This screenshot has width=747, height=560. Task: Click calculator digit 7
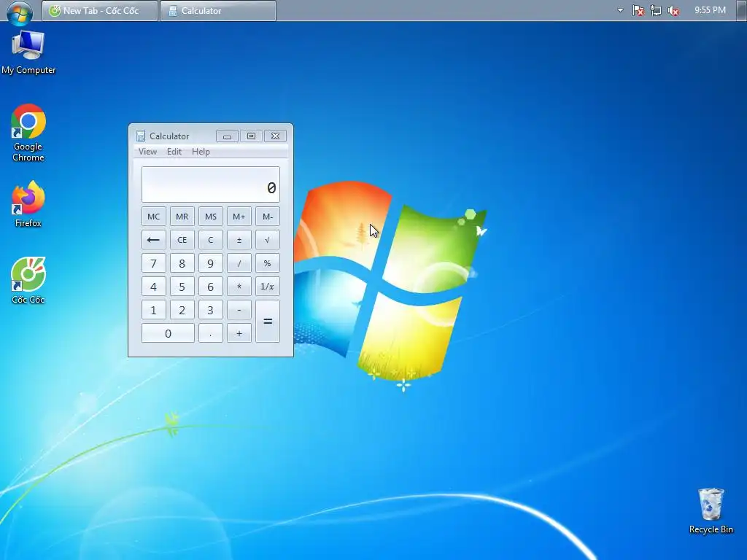153,262
